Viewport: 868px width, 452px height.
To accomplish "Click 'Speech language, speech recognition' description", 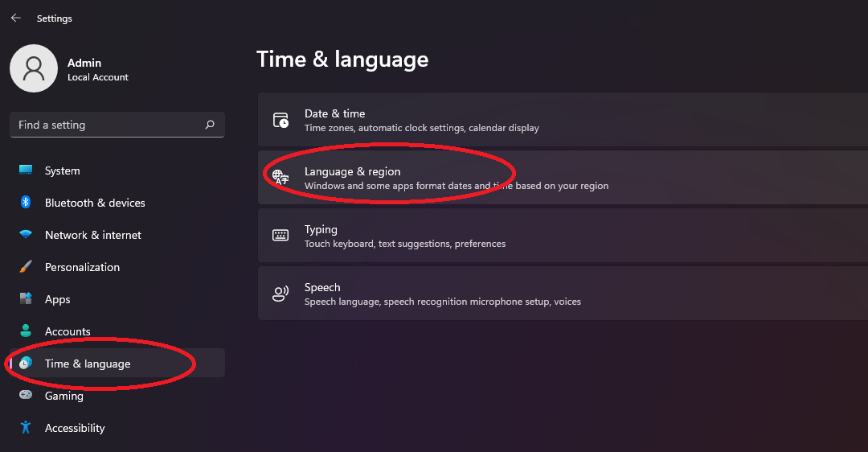I will point(443,302).
